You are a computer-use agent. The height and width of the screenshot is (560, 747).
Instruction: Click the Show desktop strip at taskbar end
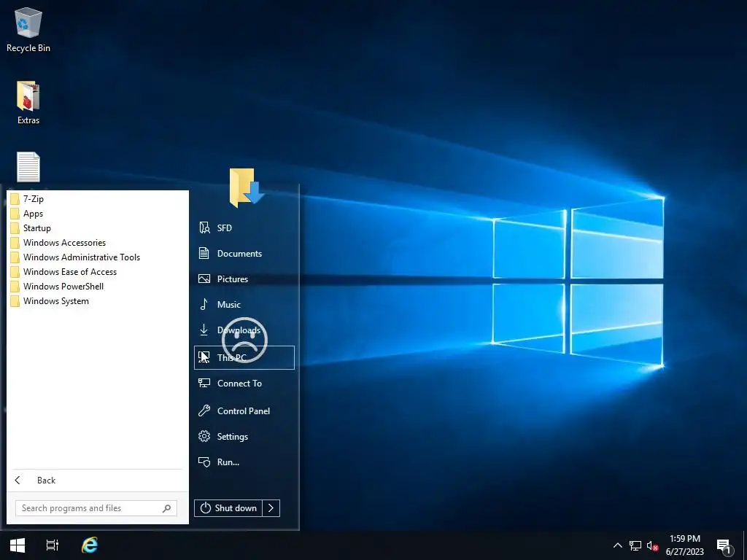pyautogui.click(x=745, y=545)
